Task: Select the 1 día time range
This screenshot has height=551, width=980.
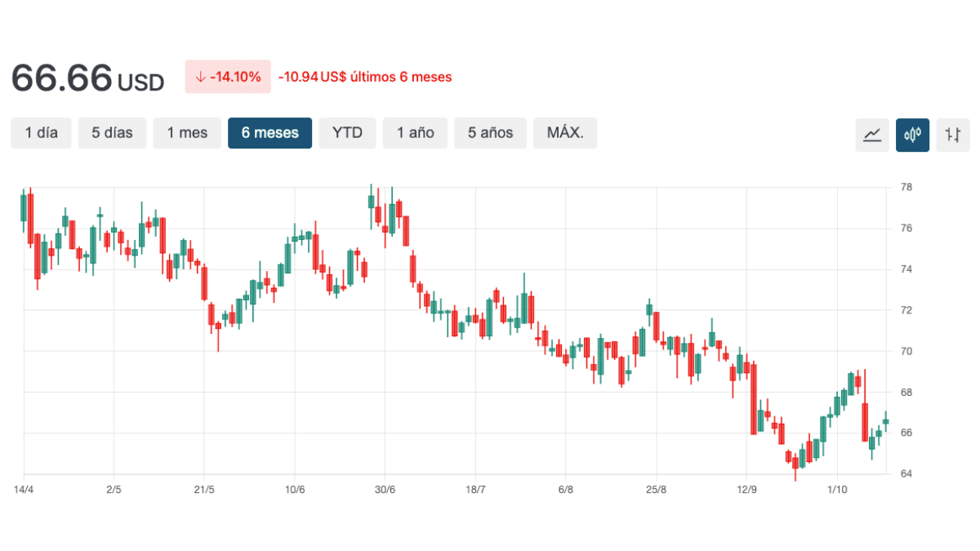Action: [41, 132]
